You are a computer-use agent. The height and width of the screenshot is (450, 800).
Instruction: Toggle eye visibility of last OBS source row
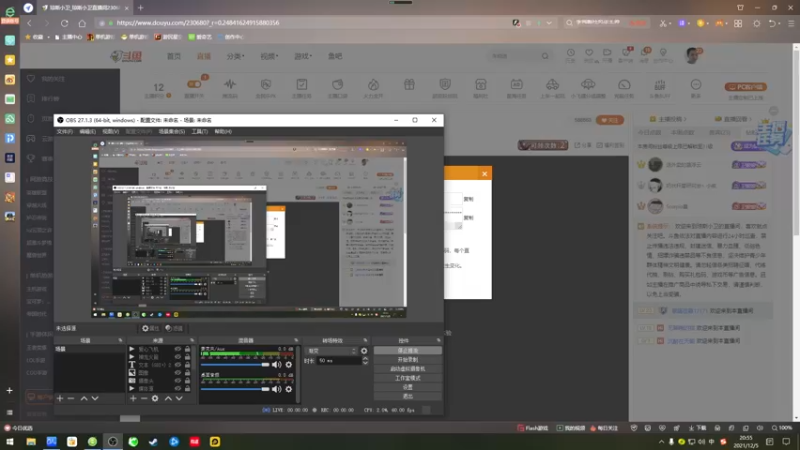[178, 388]
